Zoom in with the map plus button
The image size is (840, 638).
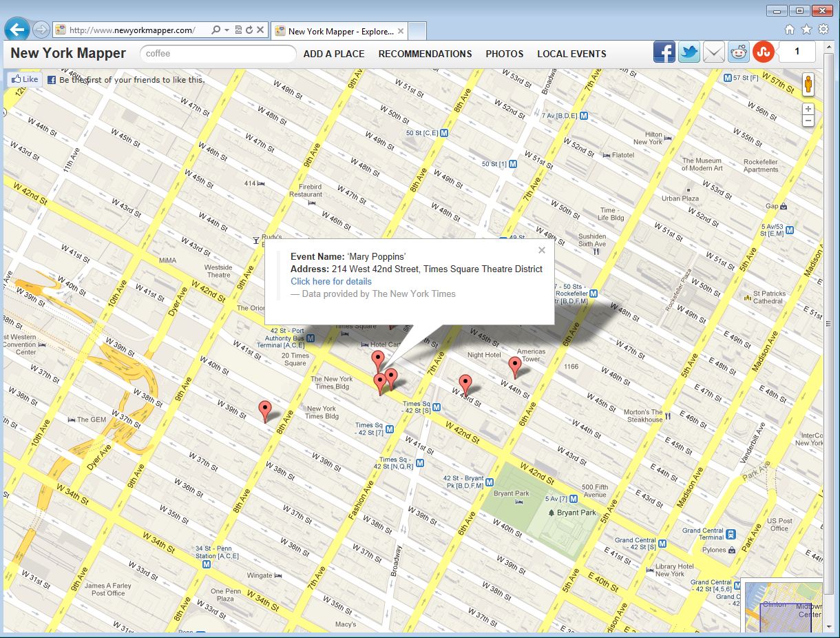(x=808, y=109)
